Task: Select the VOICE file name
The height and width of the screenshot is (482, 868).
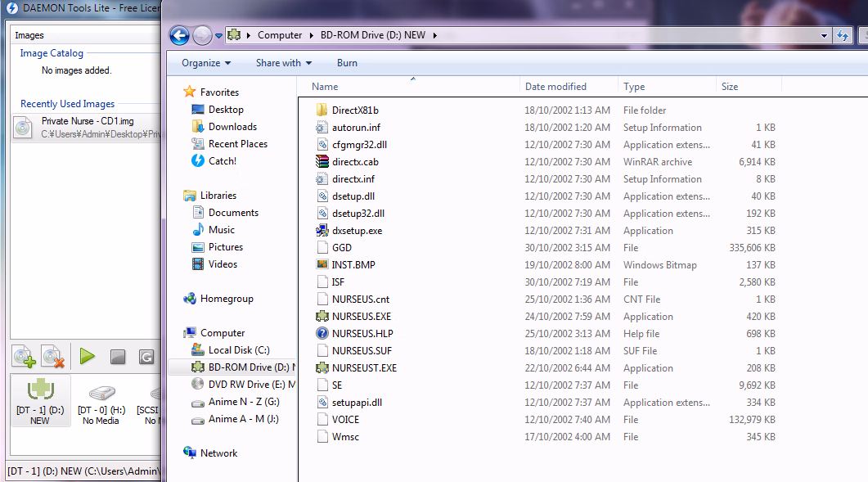Action: [345, 419]
